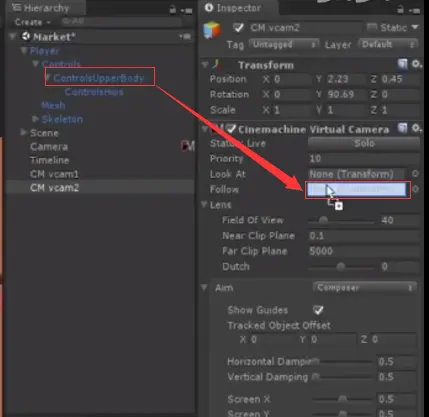Open the Hierarchy Create dropdown
The image size is (429, 417).
[x=32, y=22]
